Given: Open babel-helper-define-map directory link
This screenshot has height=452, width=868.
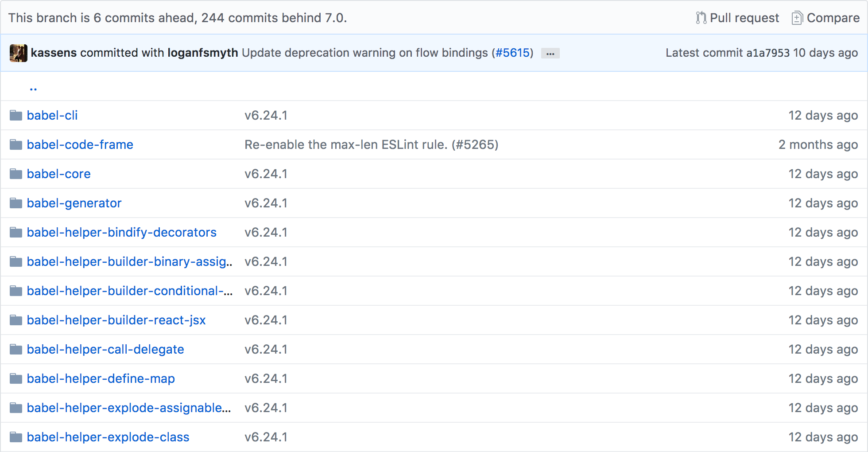Looking at the screenshot, I should [101, 378].
